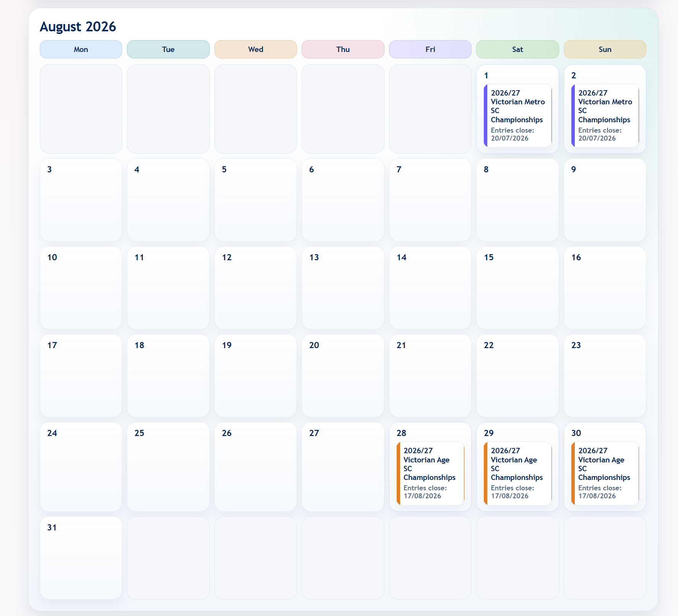Viewport: 678px width, 616px height.
Task: Select day 18 cell
Action: pos(168,376)
